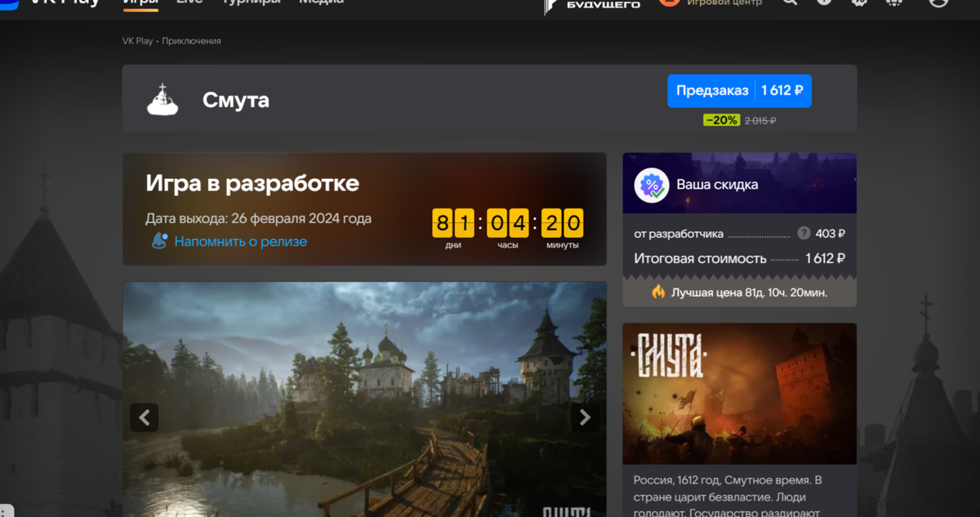Click the от разработчика row label

[679, 234]
